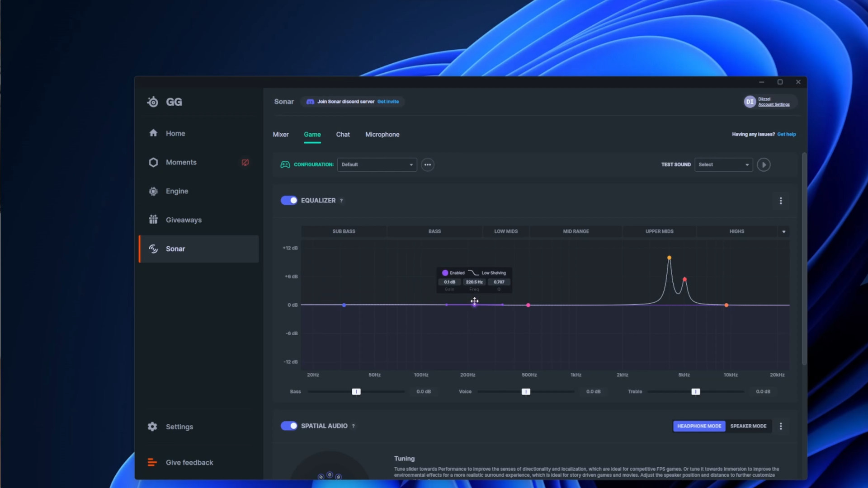This screenshot has width=868, height=488.
Task: Open the Test Sound Select dropdown
Action: [x=723, y=164]
